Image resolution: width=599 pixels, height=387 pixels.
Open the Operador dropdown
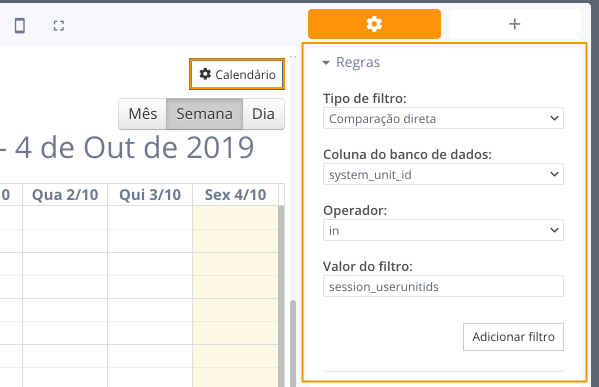[443, 230]
